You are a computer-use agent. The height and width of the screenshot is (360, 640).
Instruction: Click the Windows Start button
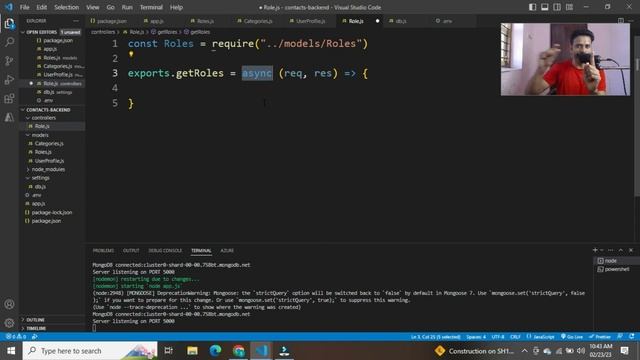(x=11, y=351)
